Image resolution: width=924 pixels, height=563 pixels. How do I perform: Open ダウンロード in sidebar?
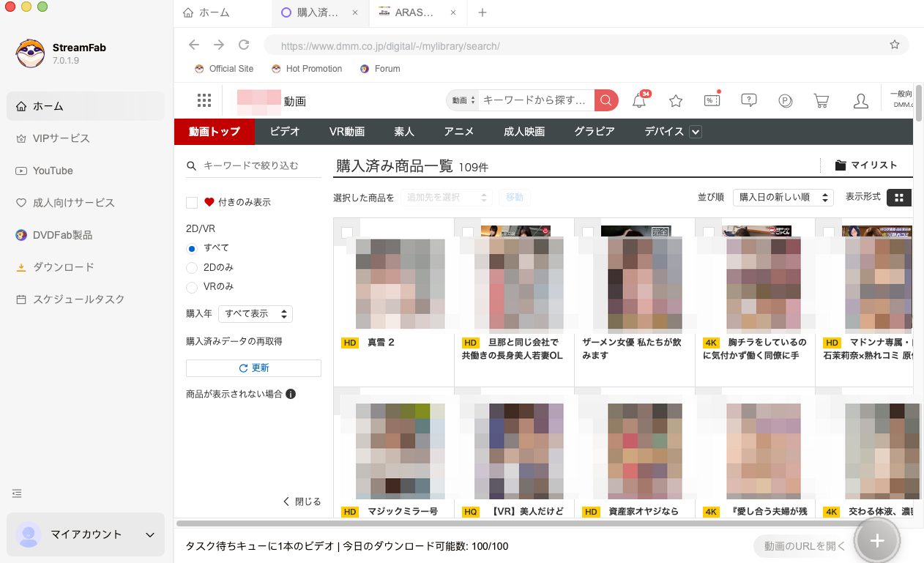pyautogui.click(x=86, y=267)
